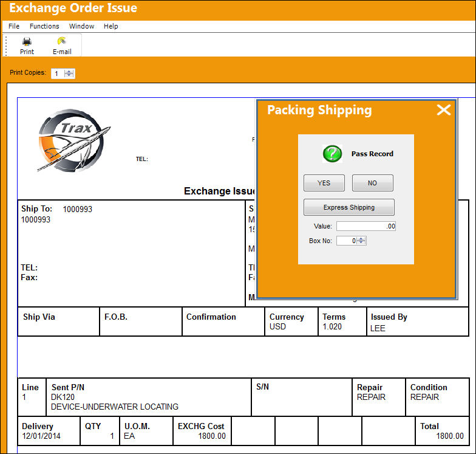Click YES to pass the record
The height and width of the screenshot is (454, 476).
[324, 183]
